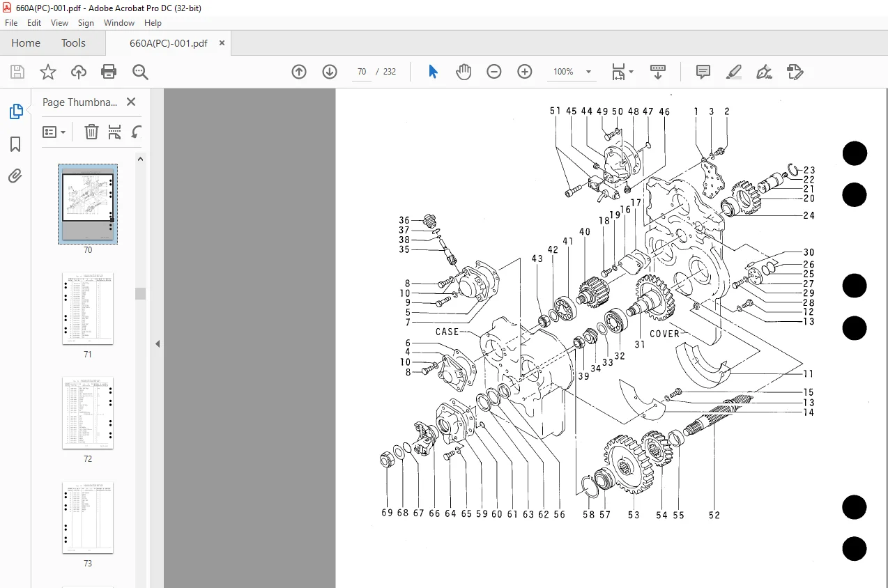Select the 660A(PC)-001.pdf document tab
888x588 pixels.
(x=169, y=43)
